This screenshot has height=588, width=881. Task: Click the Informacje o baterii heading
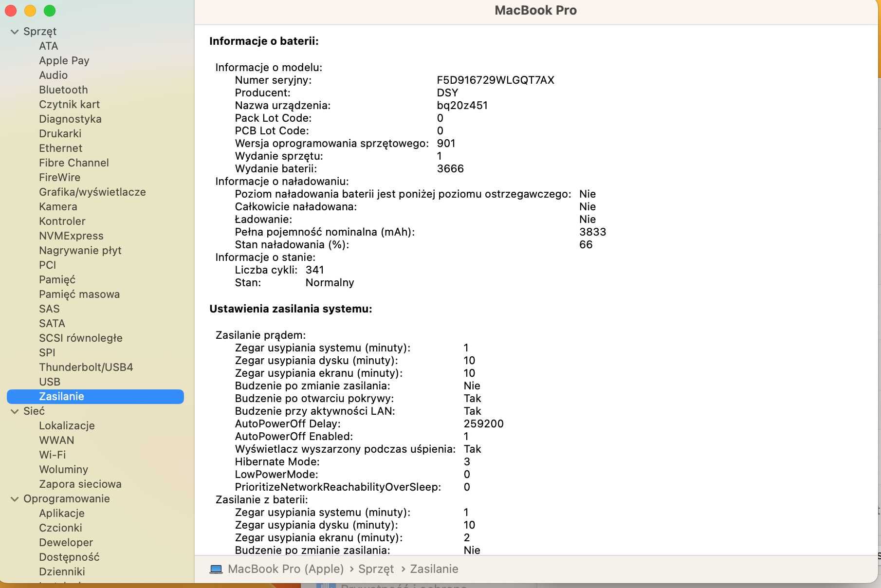264,41
